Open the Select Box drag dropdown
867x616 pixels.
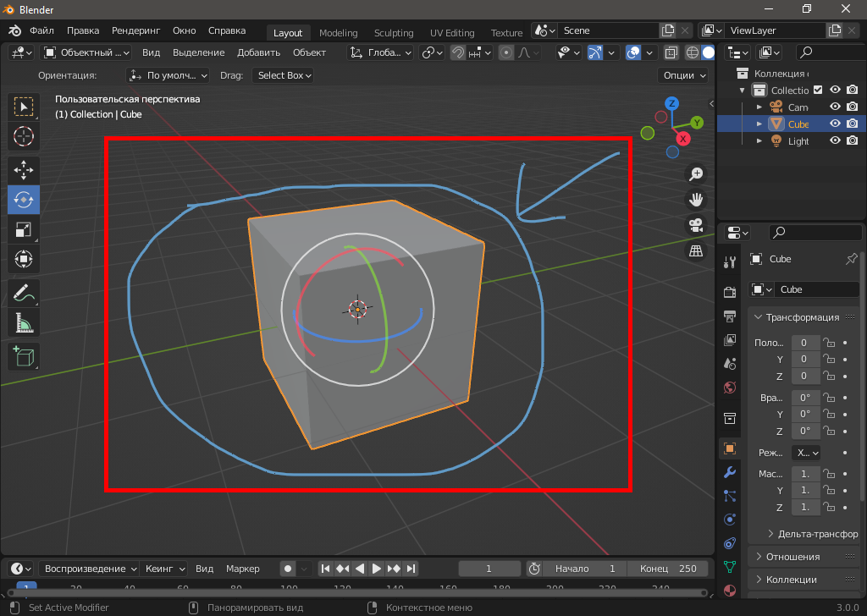point(284,75)
